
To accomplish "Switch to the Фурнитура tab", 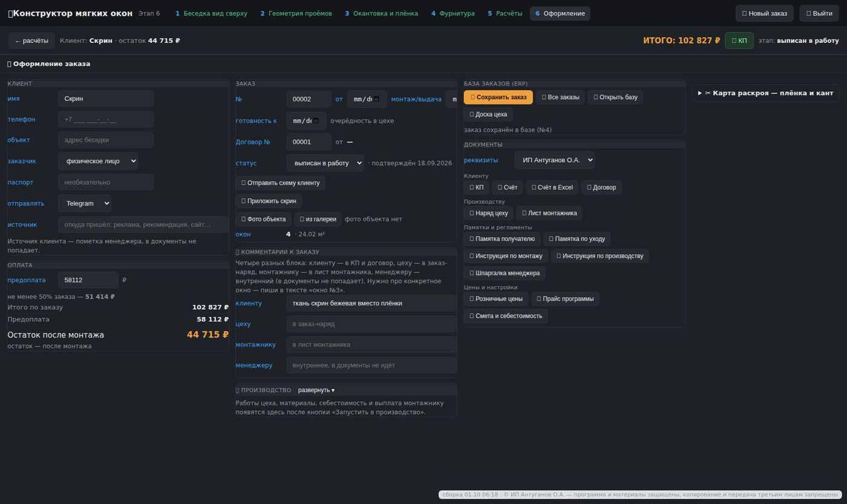I will tap(453, 13).
